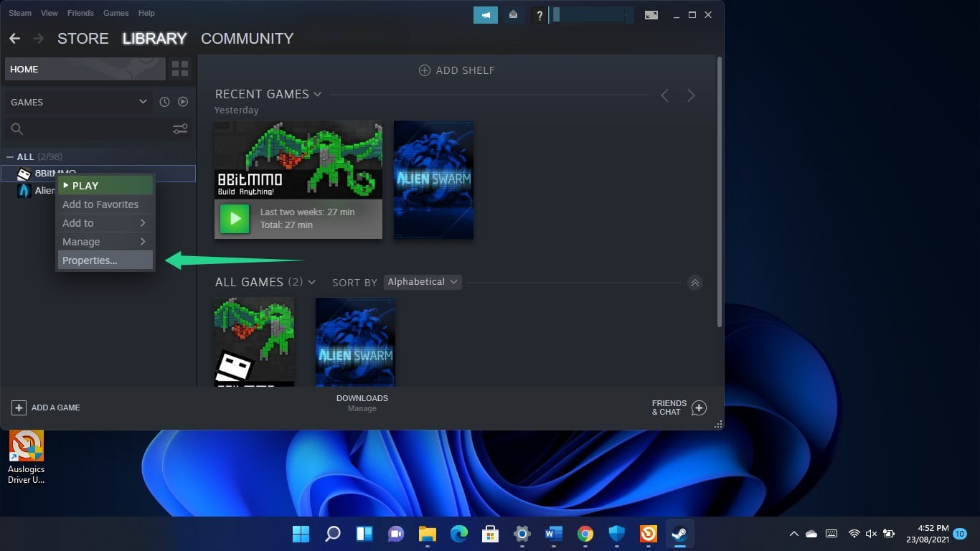Open downloads via the Manage link
Viewport: 980px width, 551px height.
pyautogui.click(x=362, y=408)
